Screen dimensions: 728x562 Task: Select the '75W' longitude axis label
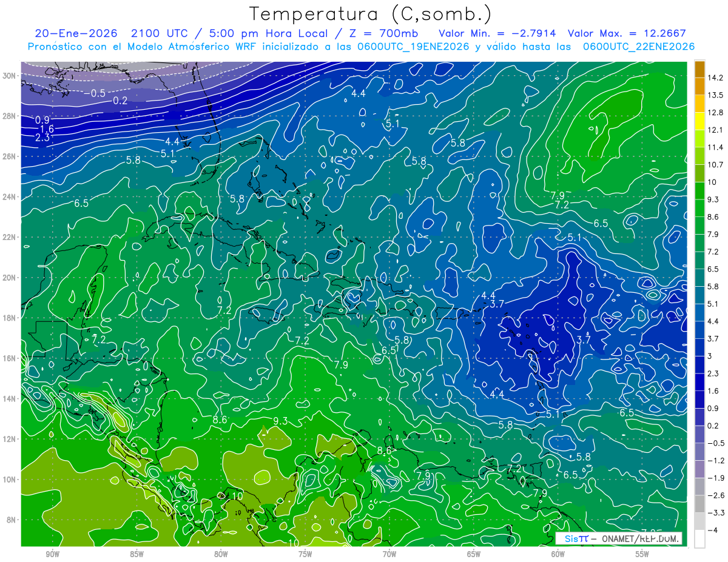click(x=305, y=554)
